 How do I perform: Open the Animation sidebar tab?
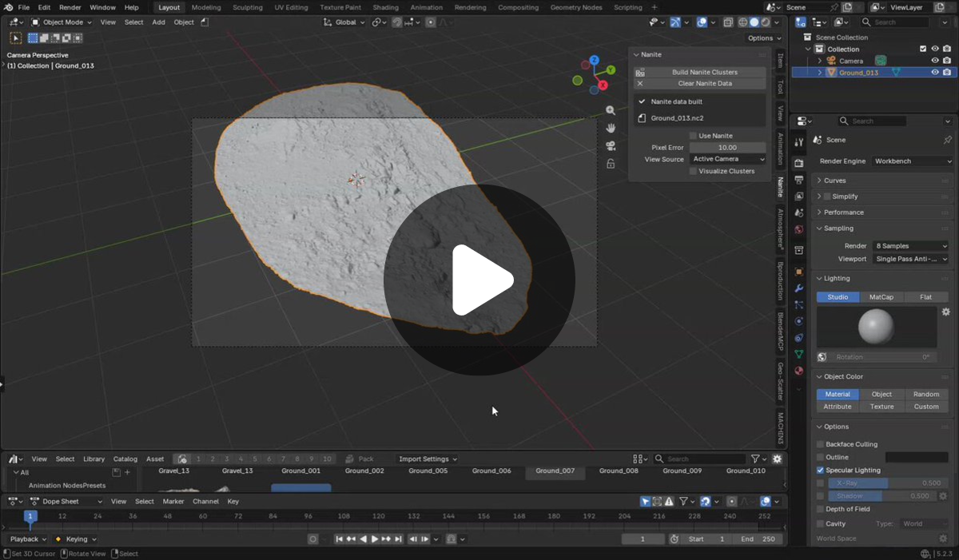[x=781, y=149]
